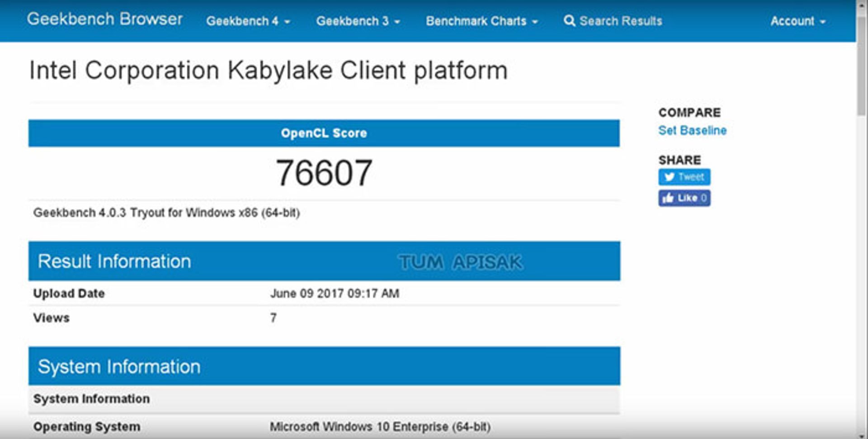Open the Benchmark Charts dropdown
The height and width of the screenshot is (439, 868).
481,21
